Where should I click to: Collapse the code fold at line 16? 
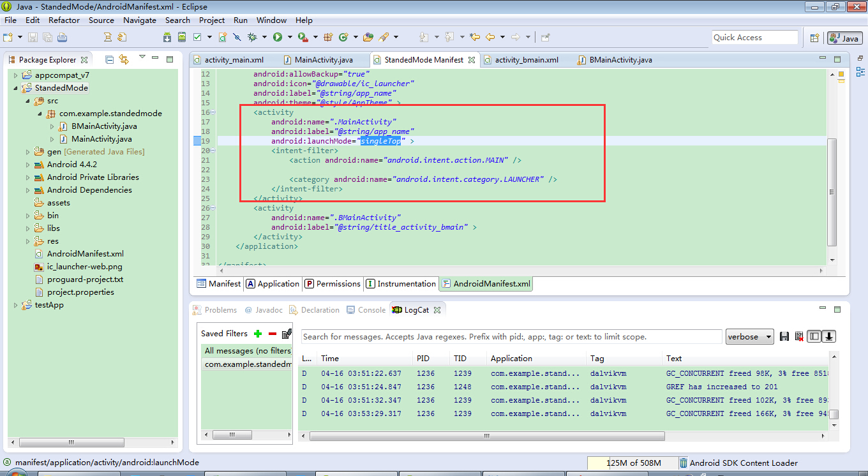213,112
